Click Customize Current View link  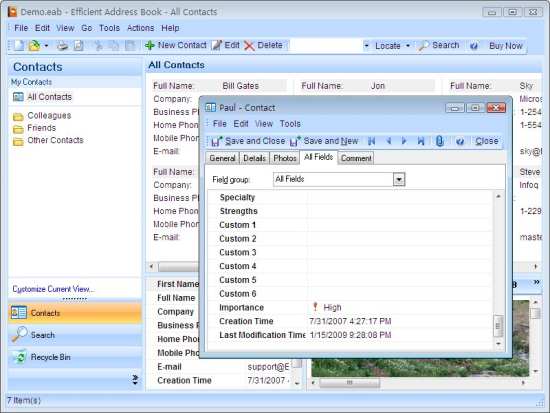tap(53, 289)
